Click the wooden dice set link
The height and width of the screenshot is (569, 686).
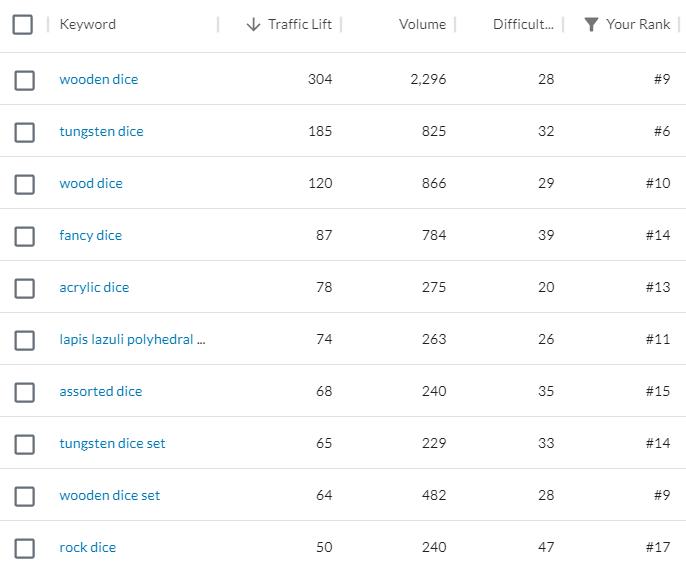click(110, 495)
